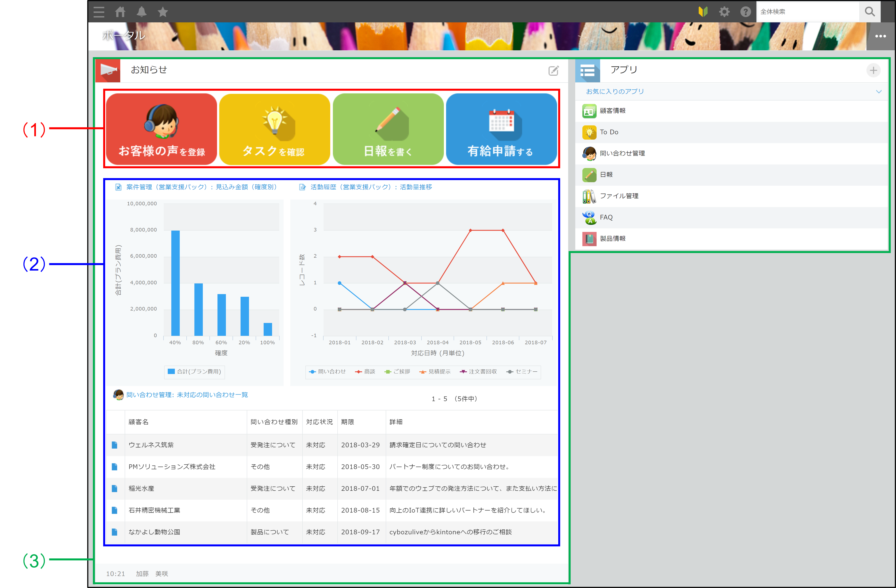Go to the home portal icon
This screenshot has width=896, height=588.
tap(120, 12)
